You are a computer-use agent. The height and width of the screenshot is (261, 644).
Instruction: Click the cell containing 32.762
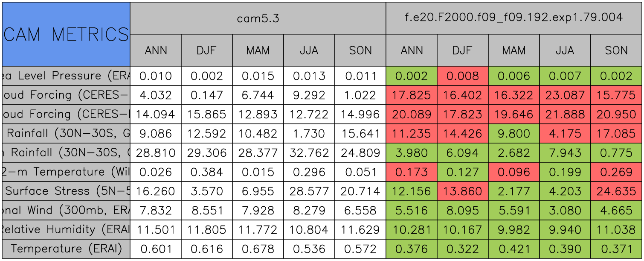(x=309, y=153)
